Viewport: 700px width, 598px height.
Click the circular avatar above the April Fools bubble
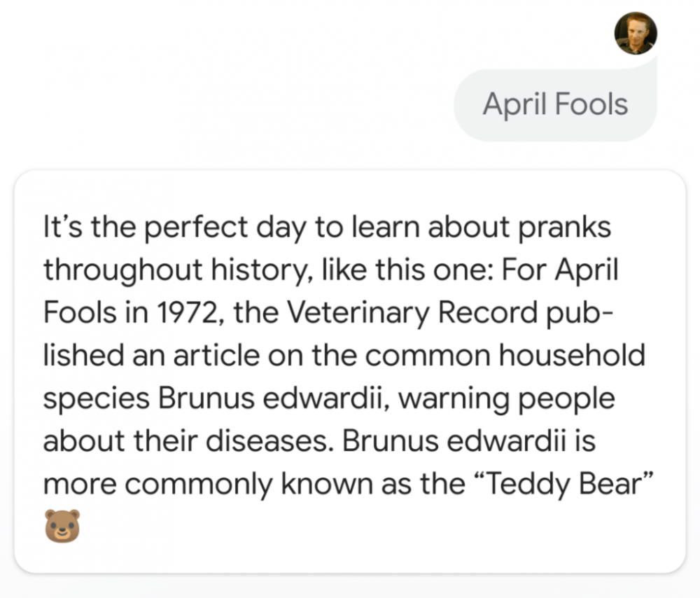(636, 33)
